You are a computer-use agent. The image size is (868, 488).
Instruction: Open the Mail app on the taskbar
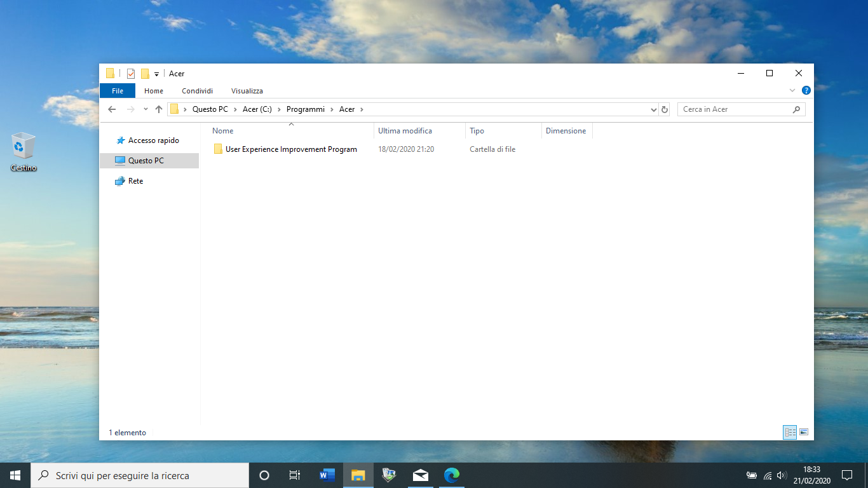tap(420, 475)
